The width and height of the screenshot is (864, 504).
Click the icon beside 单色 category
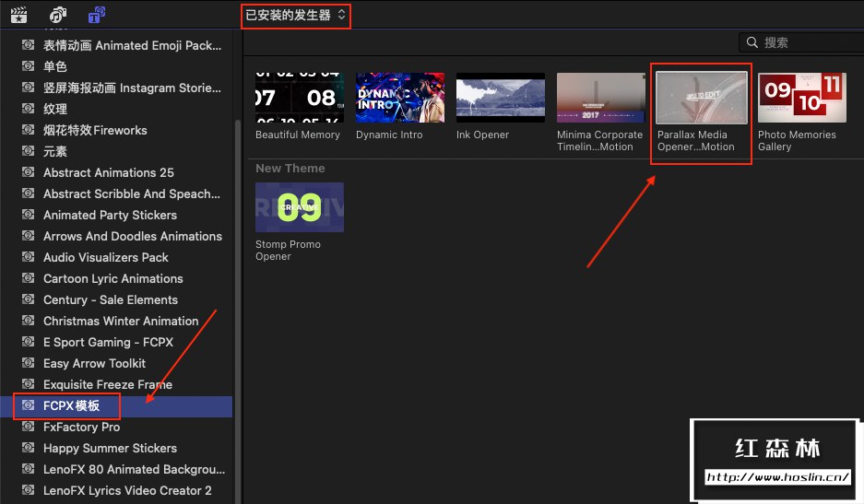coord(28,66)
